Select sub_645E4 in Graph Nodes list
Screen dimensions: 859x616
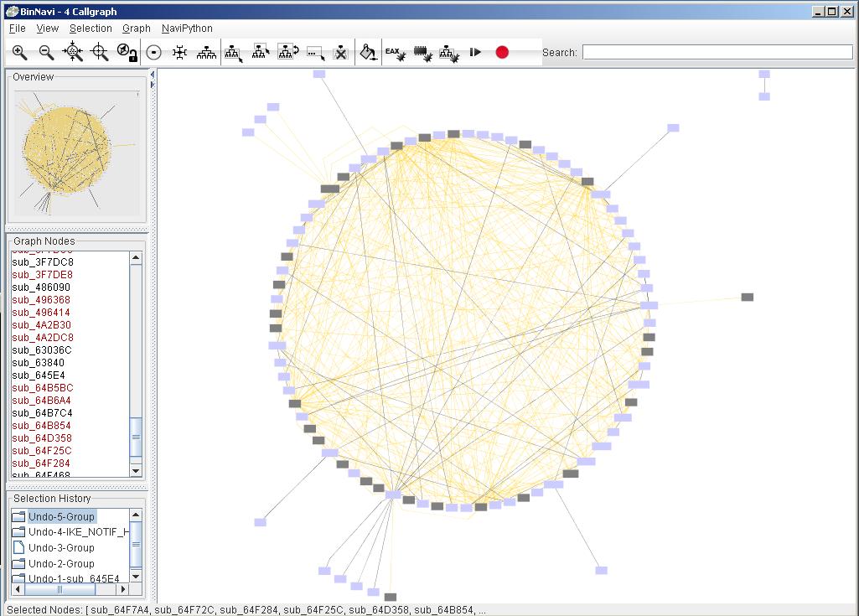click(39, 375)
